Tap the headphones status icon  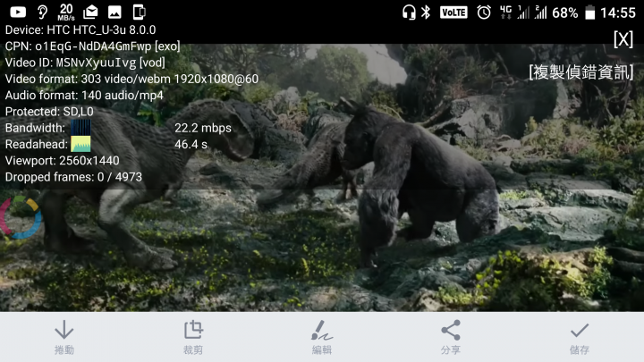pyautogui.click(x=409, y=13)
